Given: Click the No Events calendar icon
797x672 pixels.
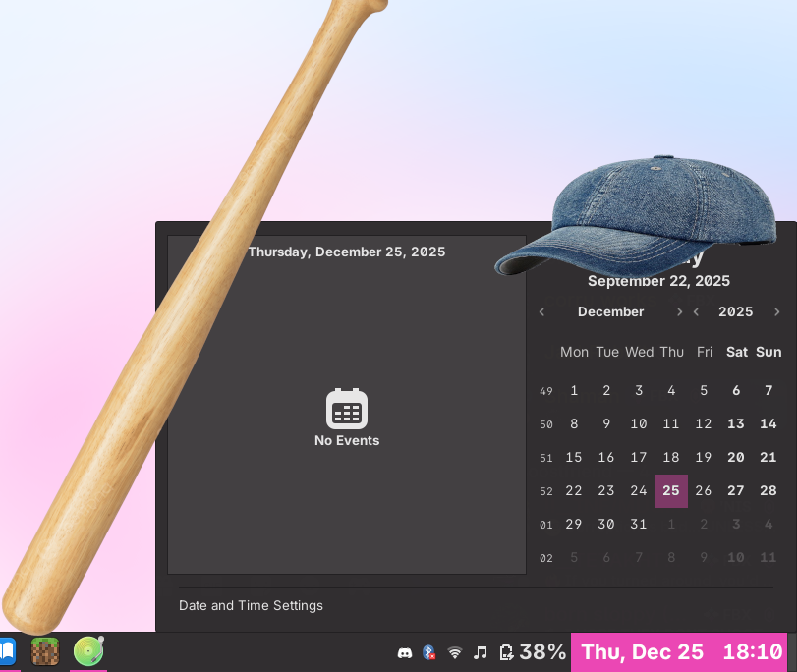Looking at the screenshot, I should click(347, 410).
